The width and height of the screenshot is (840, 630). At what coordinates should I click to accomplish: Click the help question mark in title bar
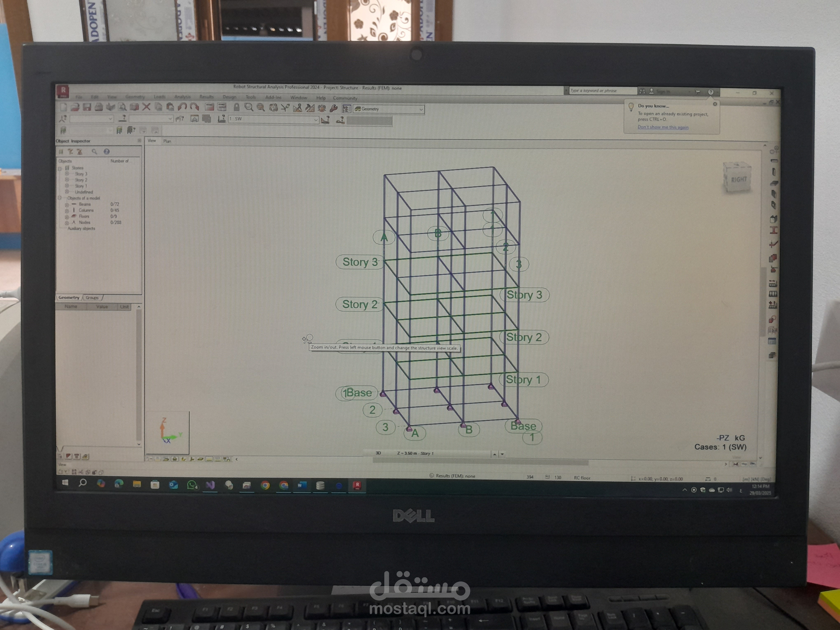[710, 92]
